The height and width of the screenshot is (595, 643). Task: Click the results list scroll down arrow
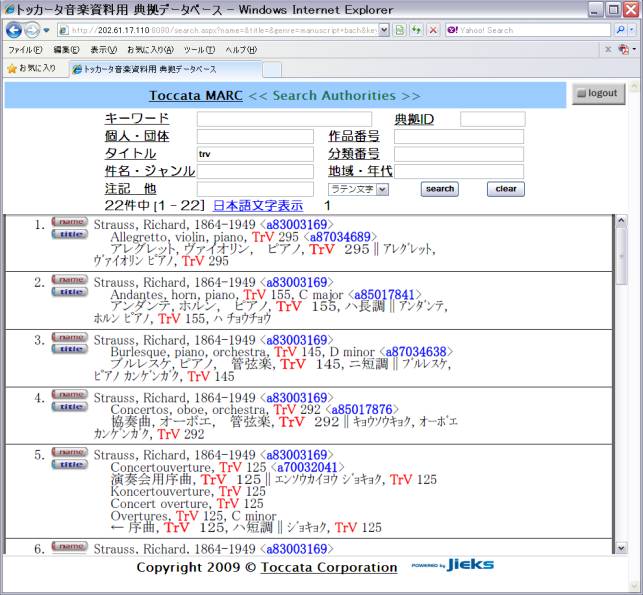(621, 547)
